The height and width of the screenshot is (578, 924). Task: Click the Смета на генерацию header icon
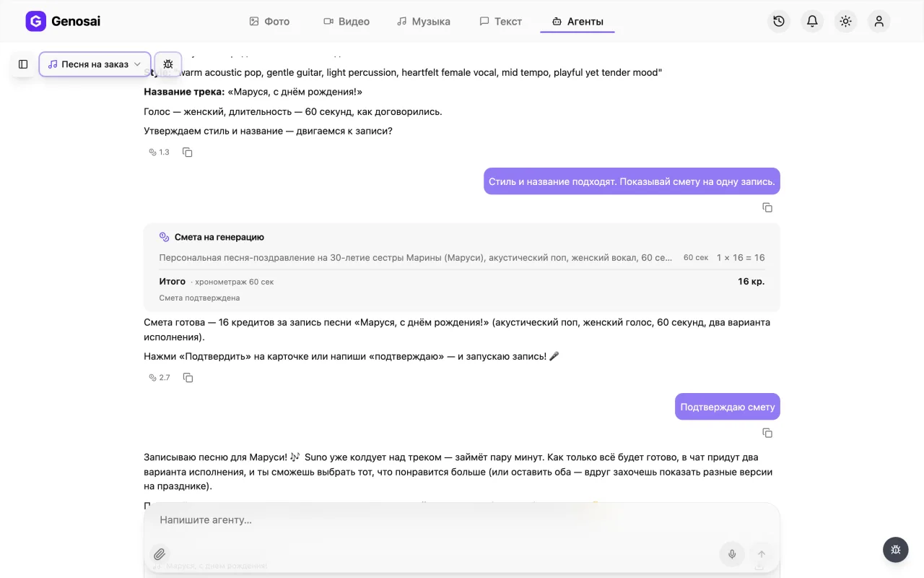click(165, 237)
